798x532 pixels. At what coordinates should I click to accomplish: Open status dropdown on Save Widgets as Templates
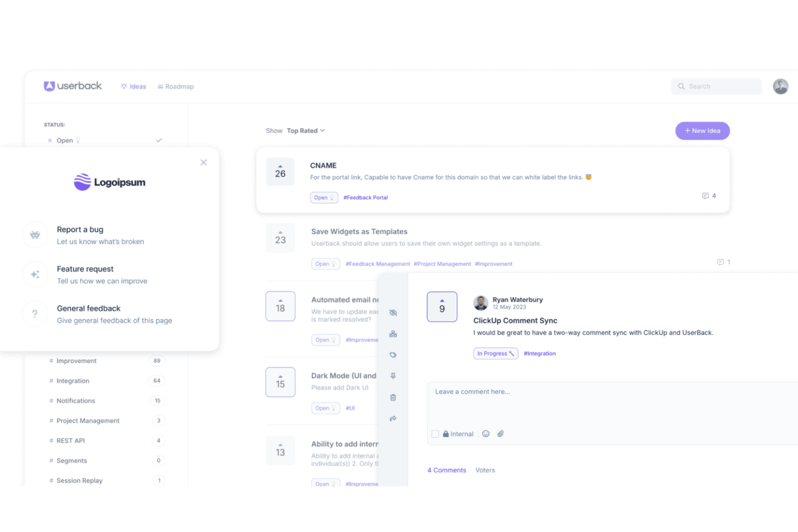coord(326,264)
